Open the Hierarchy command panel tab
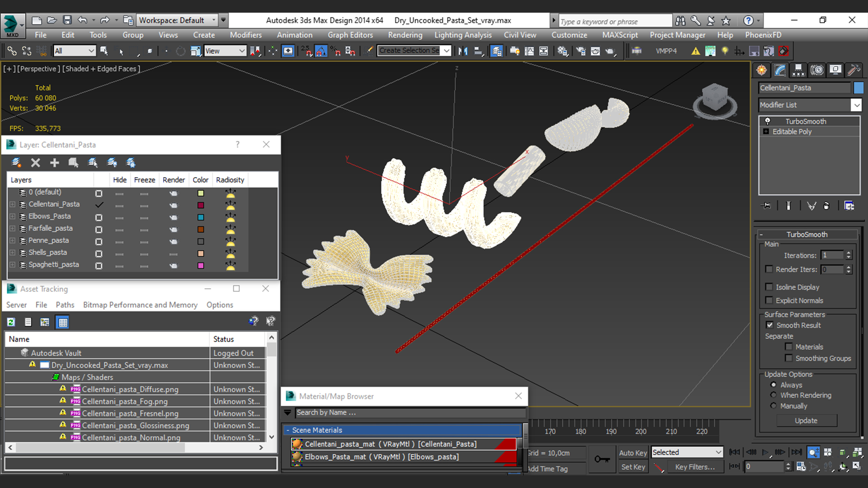868x488 pixels. 798,70
